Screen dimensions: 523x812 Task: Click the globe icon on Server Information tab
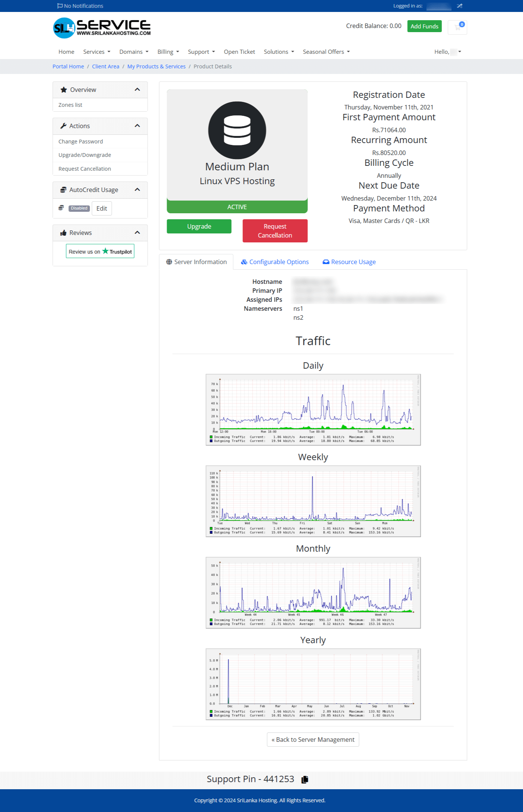coord(169,262)
